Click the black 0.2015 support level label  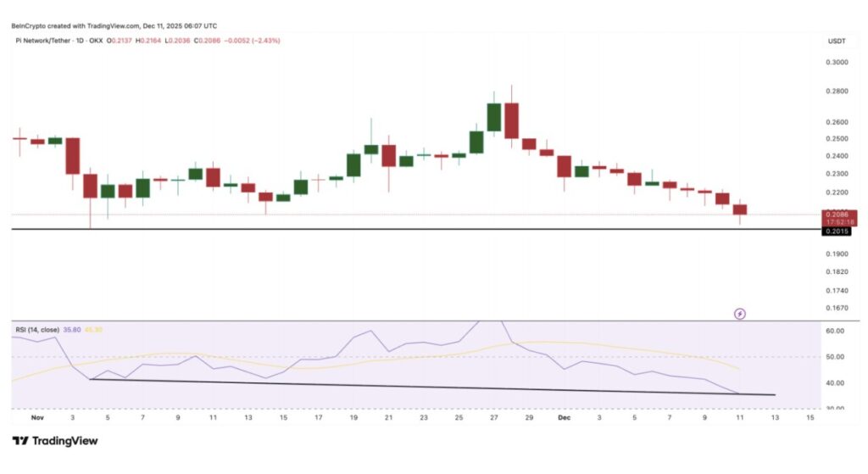(837, 231)
